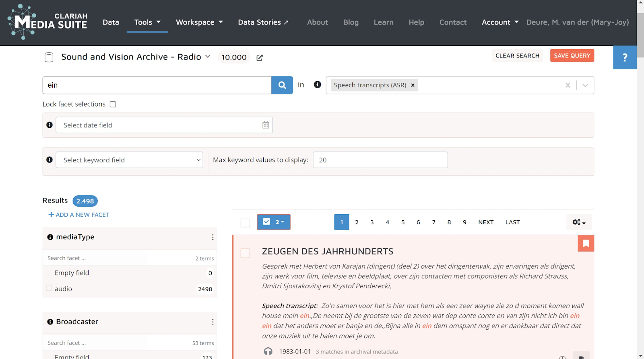Open the collection's external link icon

(x=260, y=57)
